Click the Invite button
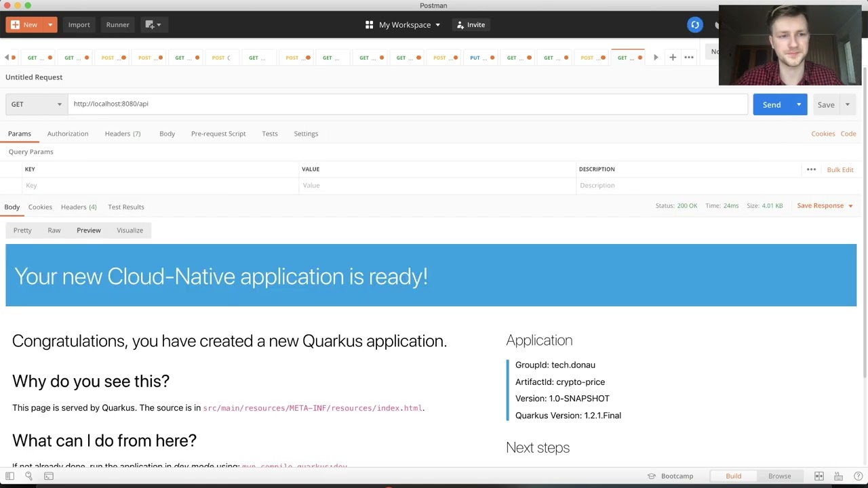 point(471,24)
